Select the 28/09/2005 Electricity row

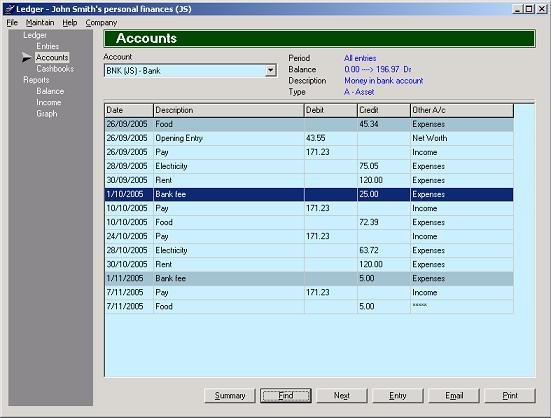coord(309,166)
